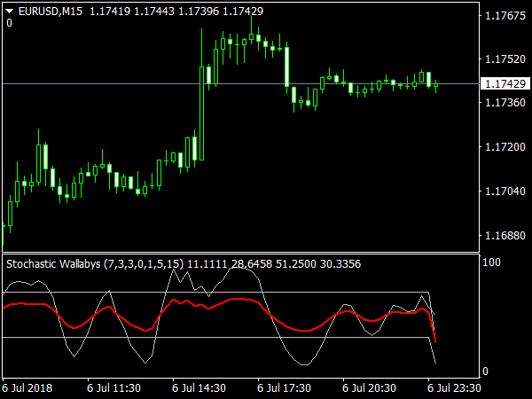Open the chart menu triangle beside EURUSD
532x399 pixels.
click(9, 12)
